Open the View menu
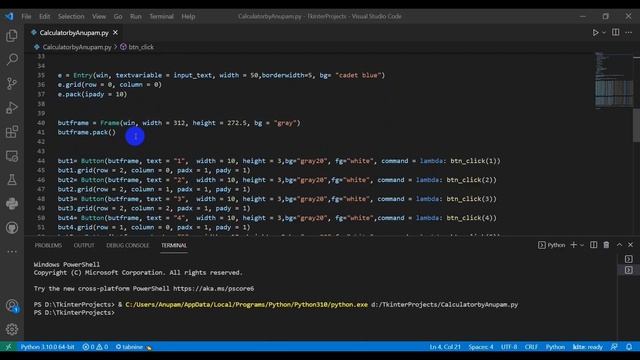The image size is (640, 360). (99, 16)
